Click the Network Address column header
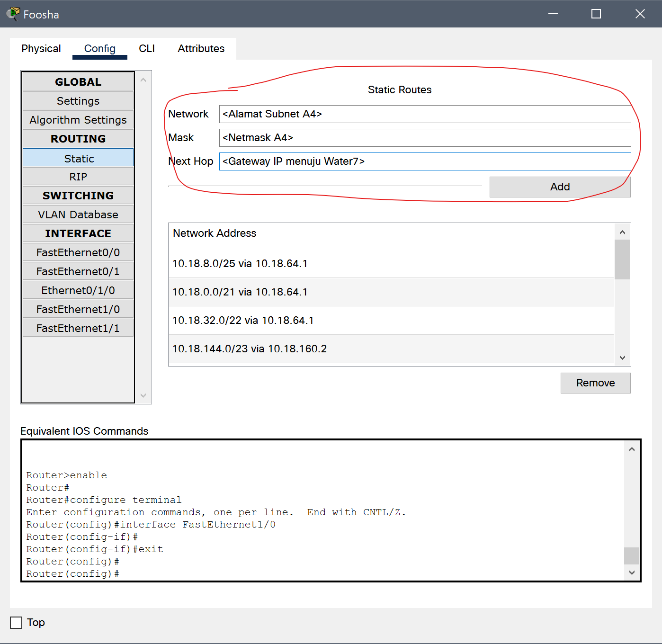Viewport: 662px width, 644px height. coord(215,233)
